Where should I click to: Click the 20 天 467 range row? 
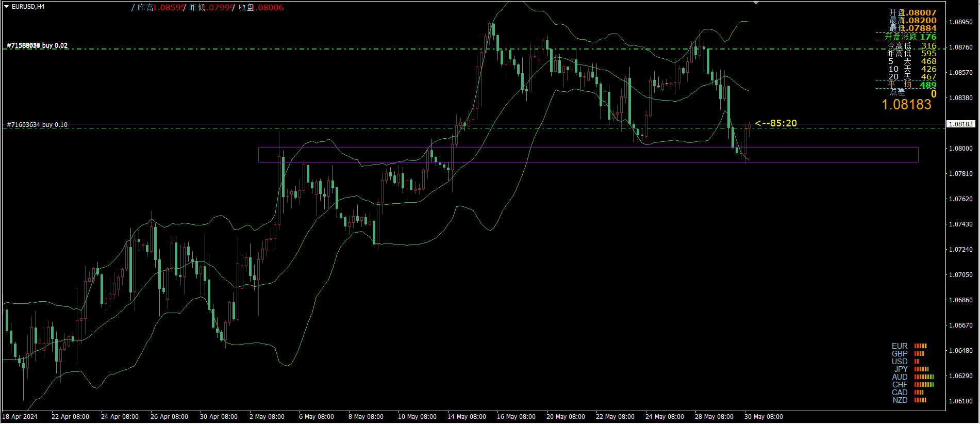click(912, 77)
